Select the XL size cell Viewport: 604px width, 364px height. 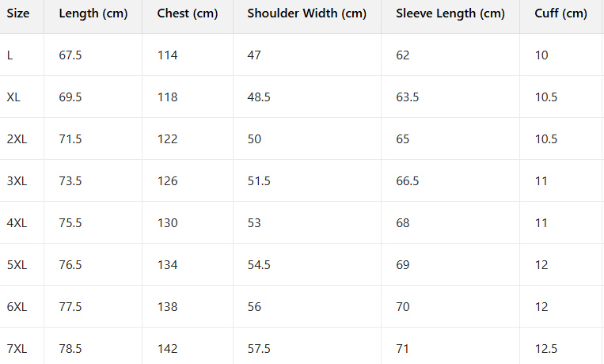click(x=13, y=97)
